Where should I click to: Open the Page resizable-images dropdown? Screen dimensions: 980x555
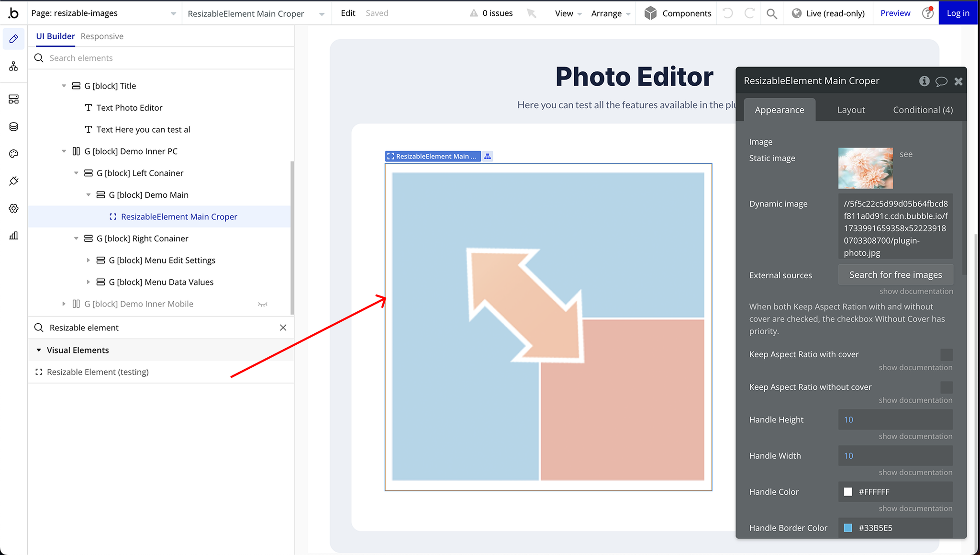point(104,13)
